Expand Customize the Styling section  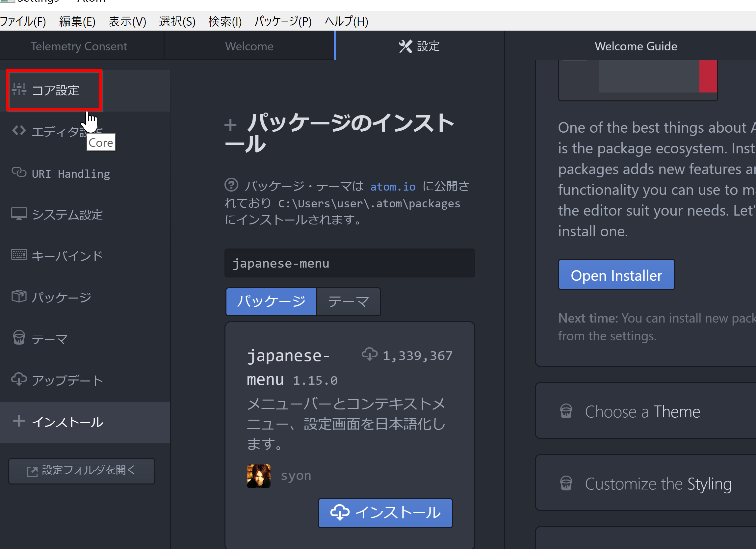646,483
